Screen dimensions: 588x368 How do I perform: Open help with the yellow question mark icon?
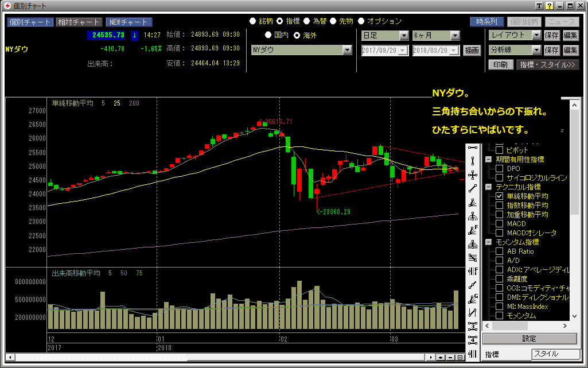[x=550, y=6]
